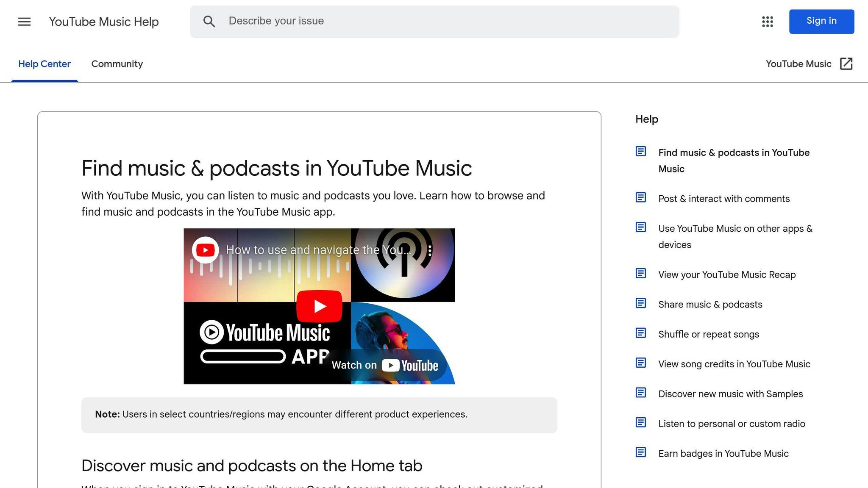This screenshot has height=488, width=868.
Task: Click the Note about select countries/regions
Action: click(319, 415)
